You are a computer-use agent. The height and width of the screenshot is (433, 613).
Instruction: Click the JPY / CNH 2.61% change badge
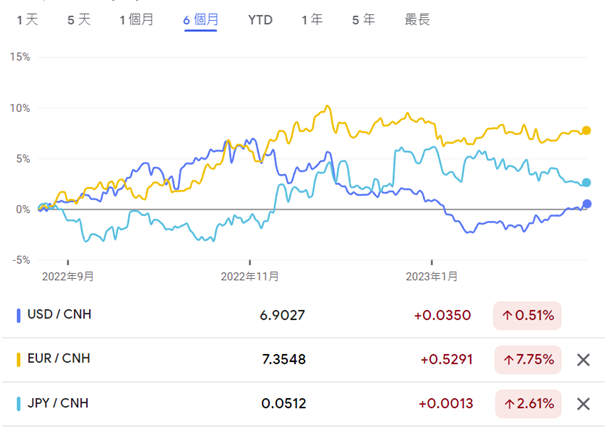coord(528,404)
